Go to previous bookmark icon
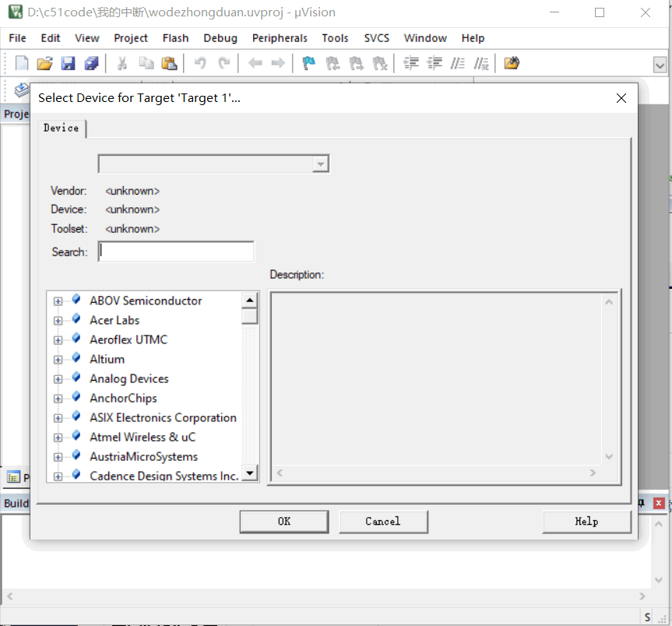This screenshot has height=626, width=672. click(332, 63)
